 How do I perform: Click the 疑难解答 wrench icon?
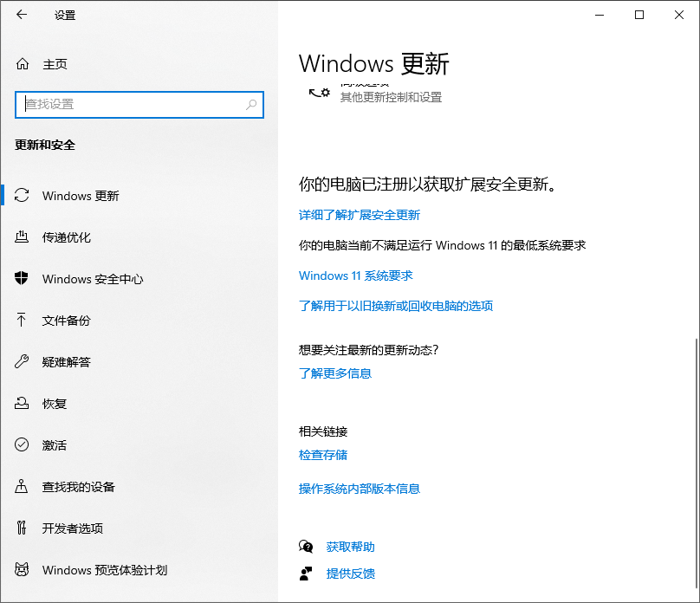point(22,361)
